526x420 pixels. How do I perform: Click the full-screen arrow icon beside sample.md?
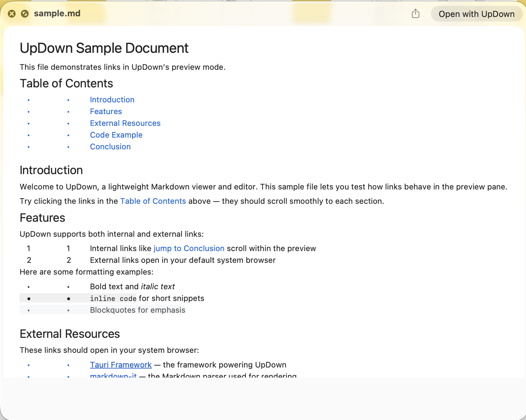25,14
